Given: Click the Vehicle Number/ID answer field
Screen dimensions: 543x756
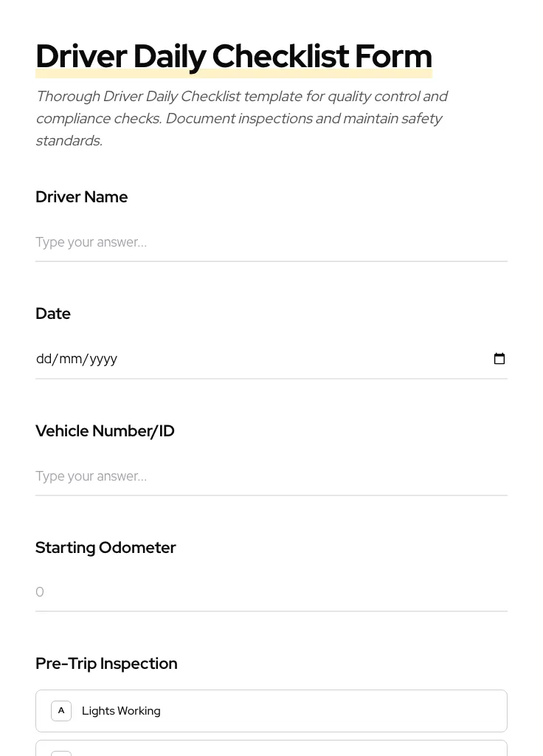Looking at the screenshot, I should (271, 476).
